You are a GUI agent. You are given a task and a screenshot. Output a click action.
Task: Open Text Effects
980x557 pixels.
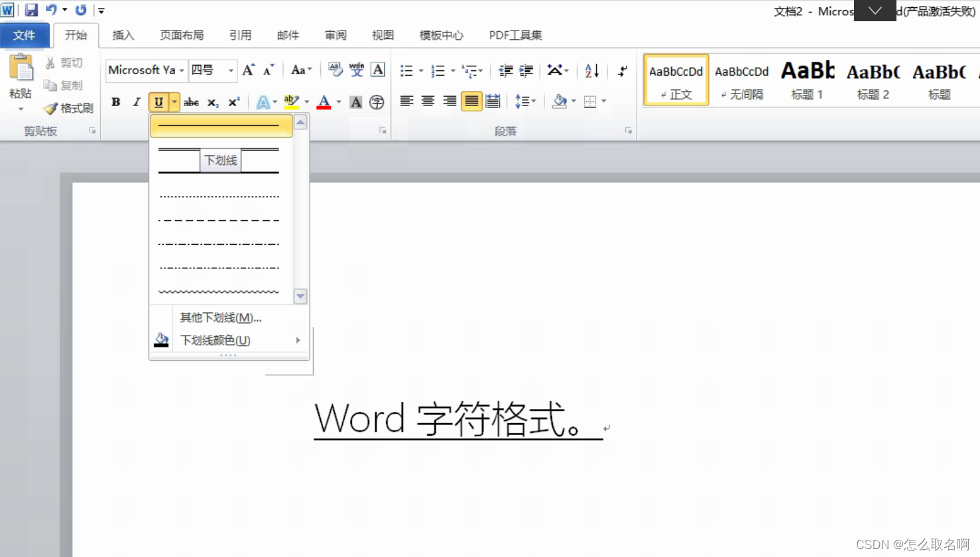click(x=263, y=102)
